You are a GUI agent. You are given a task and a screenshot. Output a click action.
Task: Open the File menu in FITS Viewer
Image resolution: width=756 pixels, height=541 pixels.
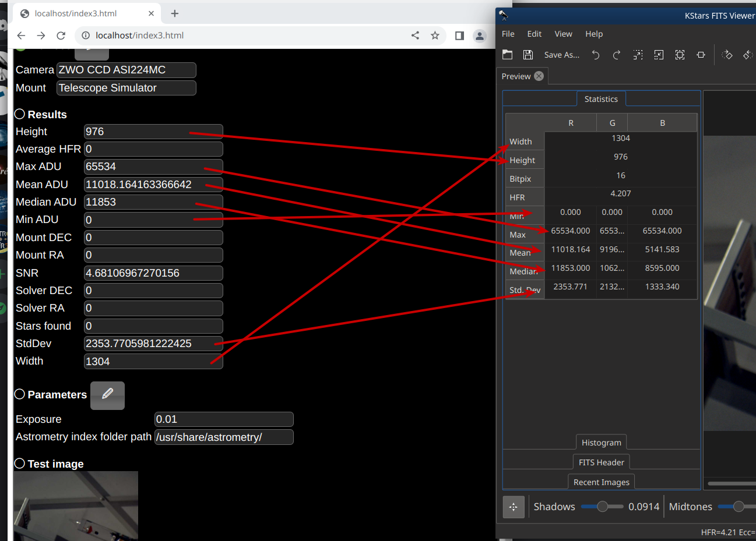(x=508, y=34)
